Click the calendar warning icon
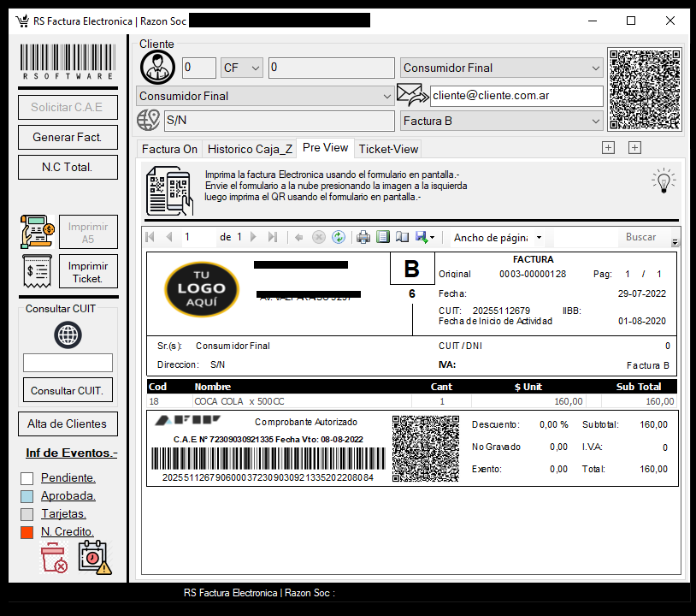The image size is (696, 616). pos(94,557)
